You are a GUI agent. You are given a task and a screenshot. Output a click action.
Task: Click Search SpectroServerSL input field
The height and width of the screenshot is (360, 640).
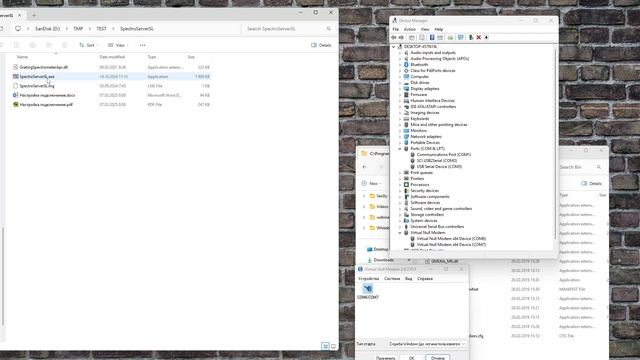pyautogui.click(x=286, y=29)
